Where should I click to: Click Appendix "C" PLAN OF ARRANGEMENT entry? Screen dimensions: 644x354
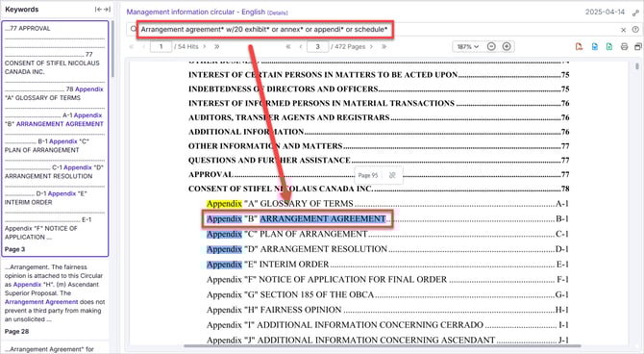click(287, 234)
